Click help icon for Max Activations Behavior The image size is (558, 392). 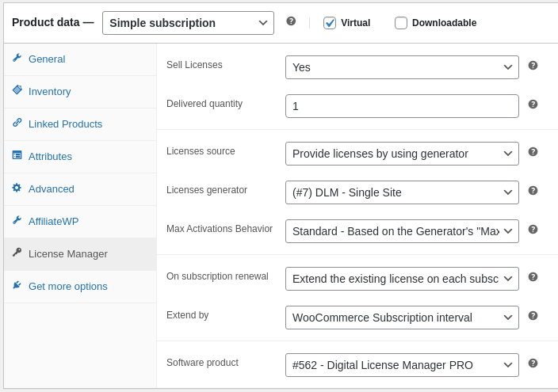(533, 230)
